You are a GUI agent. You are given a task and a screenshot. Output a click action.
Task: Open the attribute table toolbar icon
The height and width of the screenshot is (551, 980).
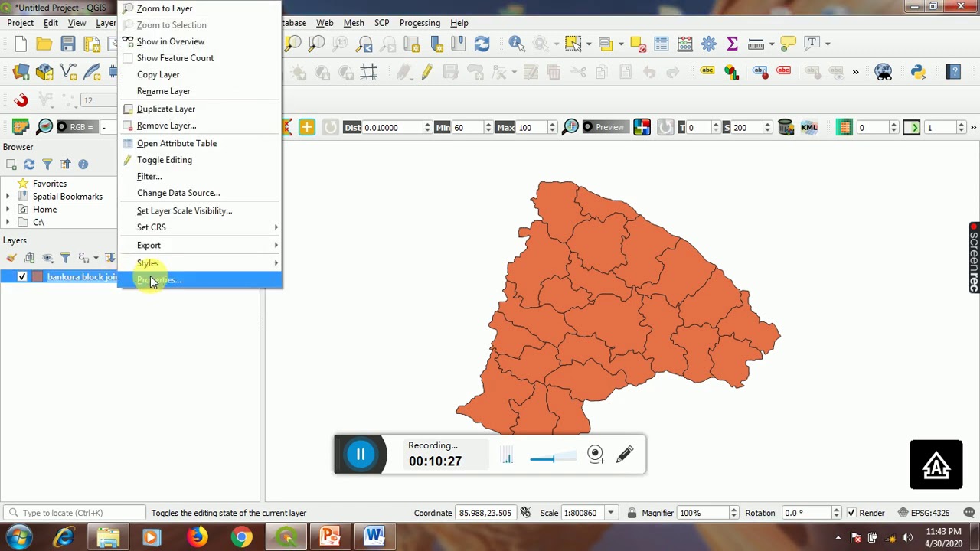coord(661,44)
